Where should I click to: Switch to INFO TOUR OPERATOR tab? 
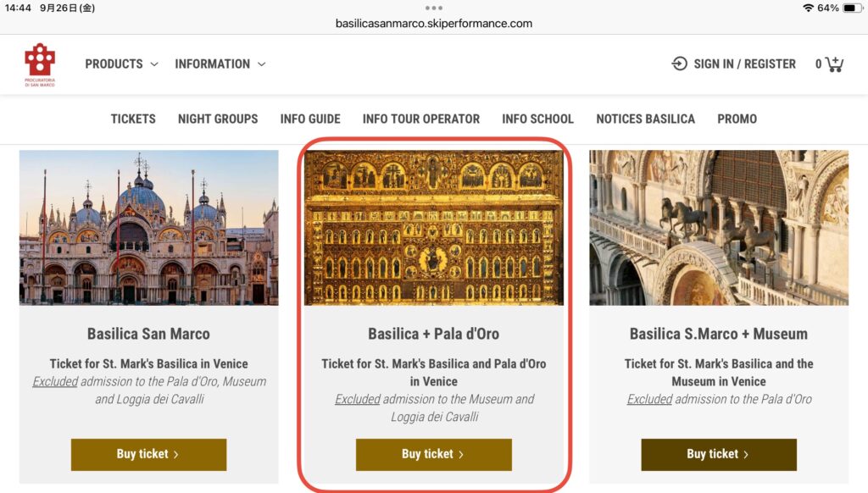pyautogui.click(x=421, y=119)
